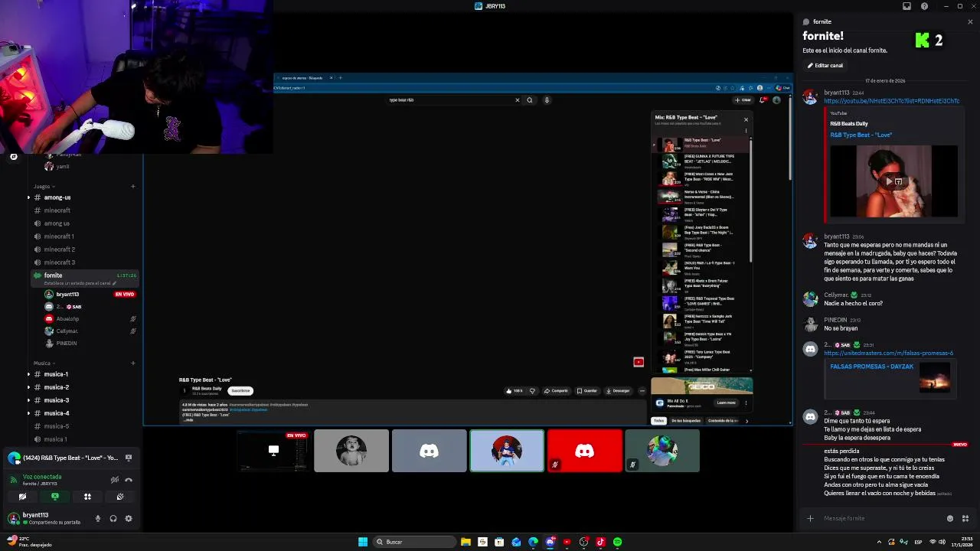This screenshot has height=551, width=980.
Task: Open Spotify from the taskbar
Action: pyautogui.click(x=617, y=542)
